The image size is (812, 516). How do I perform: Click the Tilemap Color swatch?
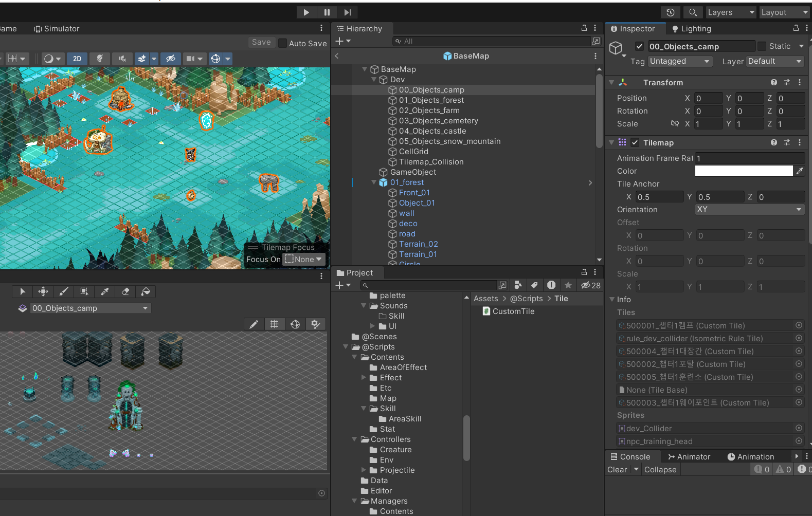pos(744,171)
